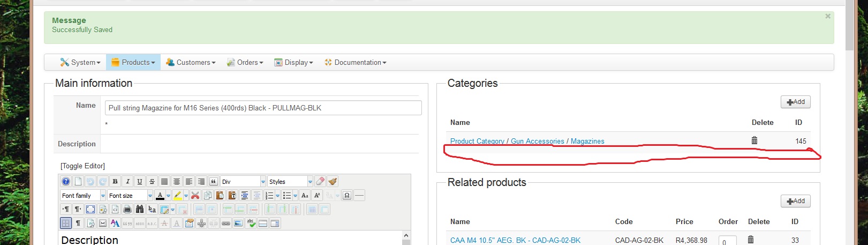868x245 pixels.
Task: Click Paste as plain text icon
Action: point(232,196)
